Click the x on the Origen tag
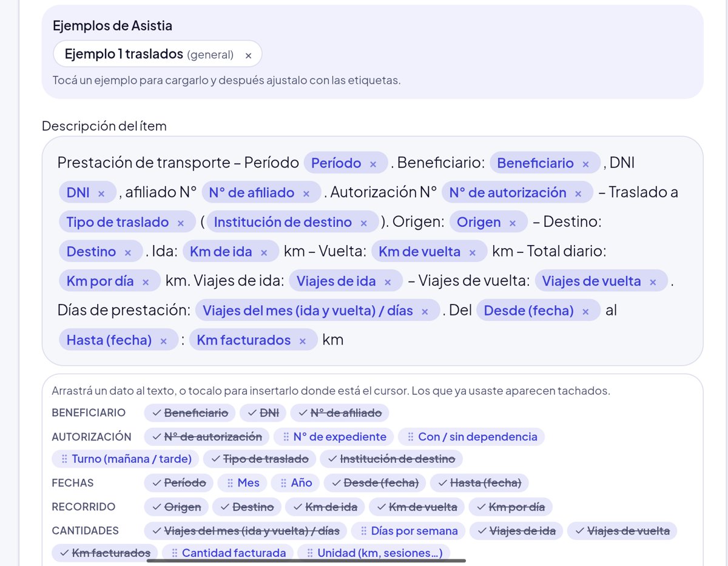 coord(513,223)
